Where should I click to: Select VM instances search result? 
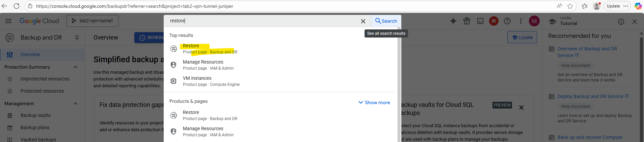197,78
